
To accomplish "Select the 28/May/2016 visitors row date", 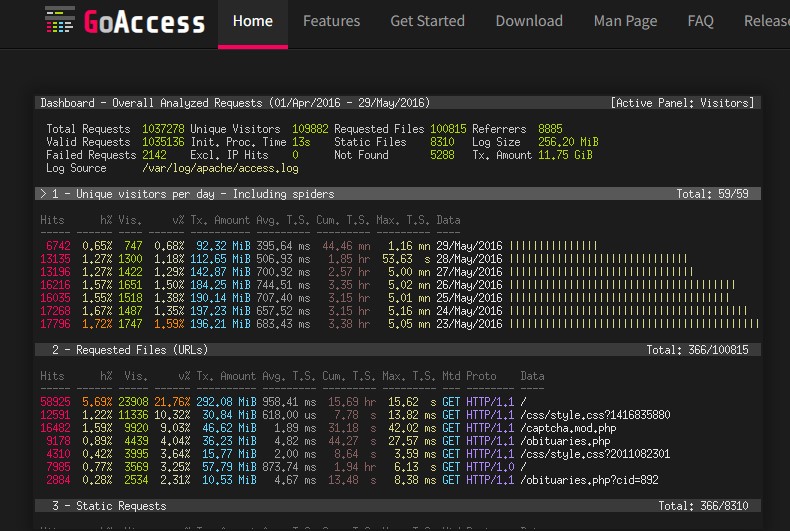I will tap(469, 259).
